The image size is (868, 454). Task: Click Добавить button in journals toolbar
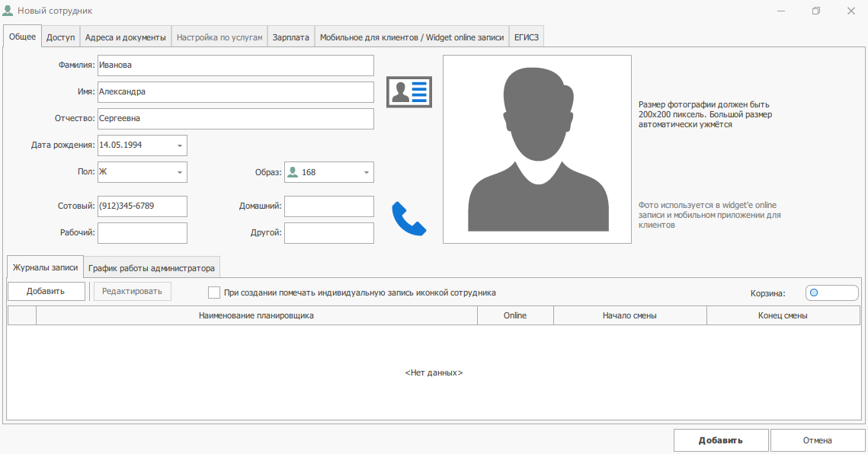(46, 291)
